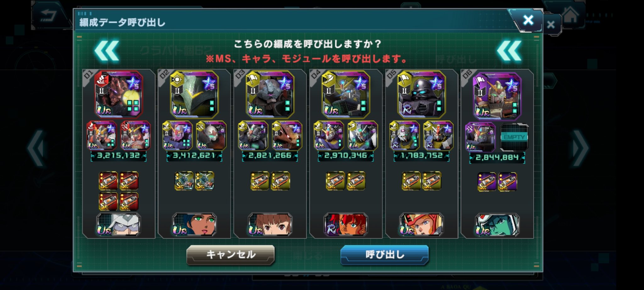Viewport: 644px width, 290px height.
Task: Click the far right page arrow
Action: click(x=580, y=148)
